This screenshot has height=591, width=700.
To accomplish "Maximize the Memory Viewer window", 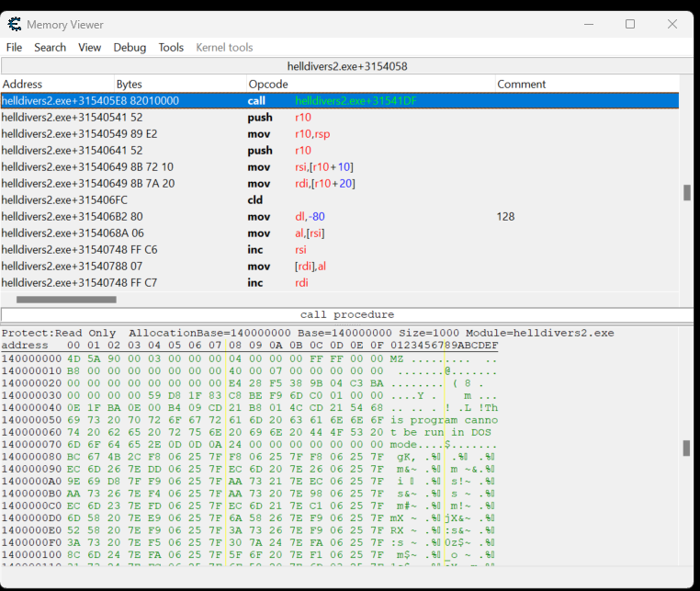I will [x=630, y=24].
